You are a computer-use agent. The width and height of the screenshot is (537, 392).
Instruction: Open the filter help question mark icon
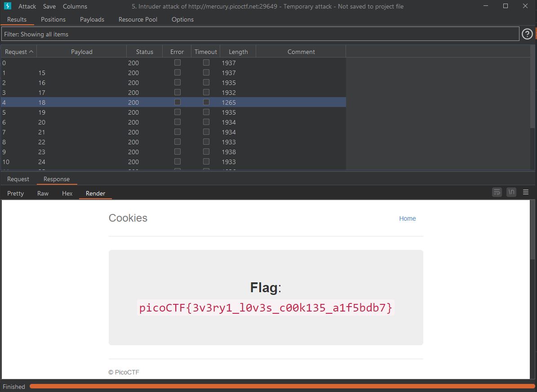click(x=527, y=34)
